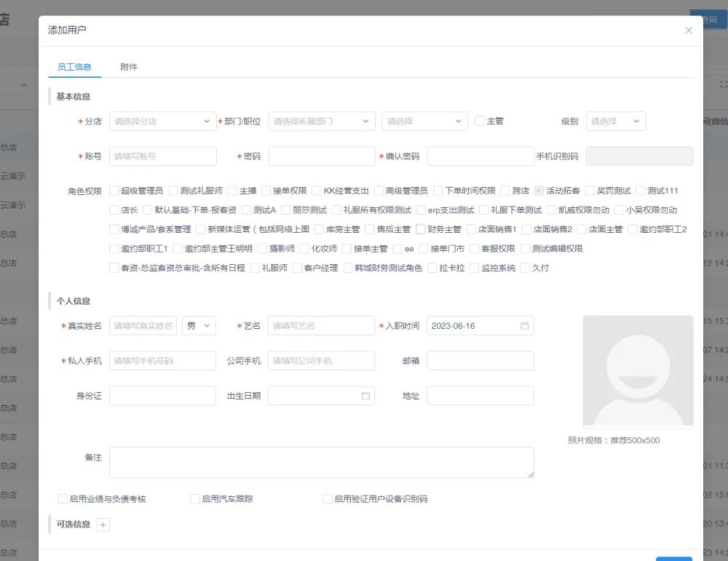
Task: Check the 店长 role checkbox
Action: tap(114, 210)
